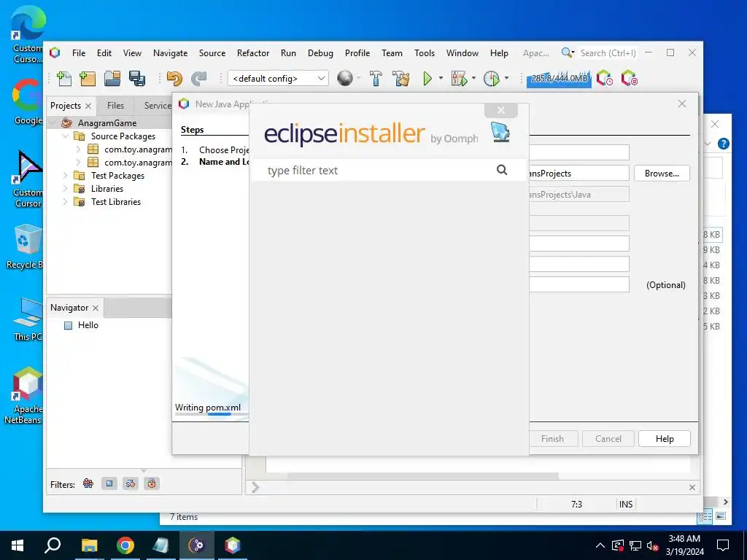Screen dimensions: 747x560
Task: Open File Explorer from the taskbar
Action: (x=89, y=545)
